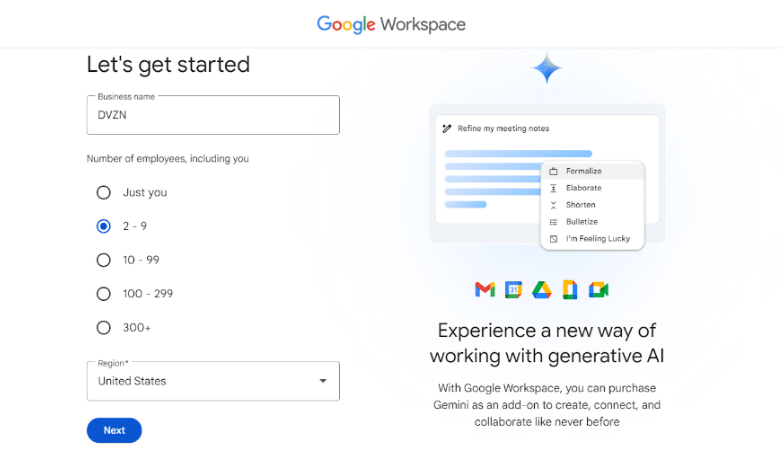The height and width of the screenshot is (461, 781).
Task: Click the blue Gemini sparkle icon
Action: (547, 68)
